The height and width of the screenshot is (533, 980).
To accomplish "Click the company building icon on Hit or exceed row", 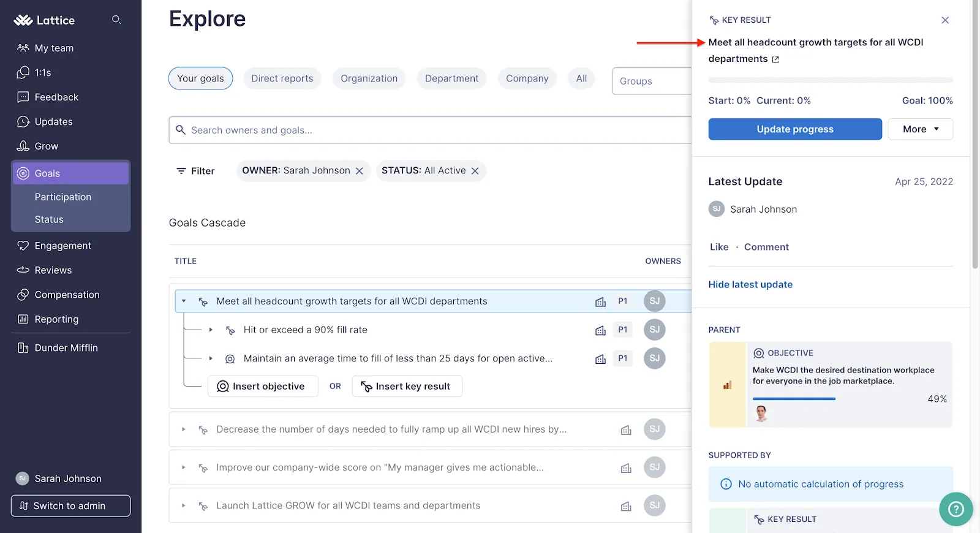I will point(600,330).
